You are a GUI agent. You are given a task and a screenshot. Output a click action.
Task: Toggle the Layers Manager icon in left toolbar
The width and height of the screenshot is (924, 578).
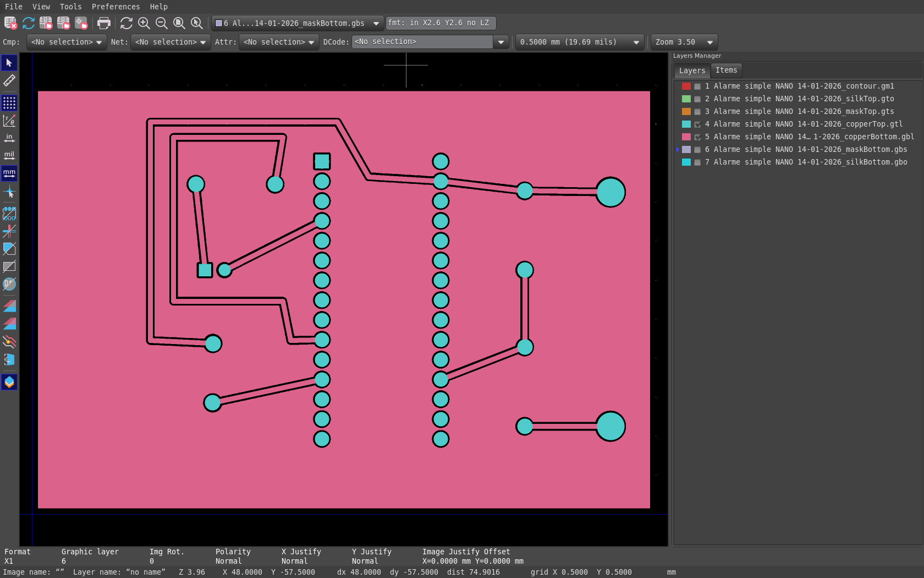tap(9, 382)
